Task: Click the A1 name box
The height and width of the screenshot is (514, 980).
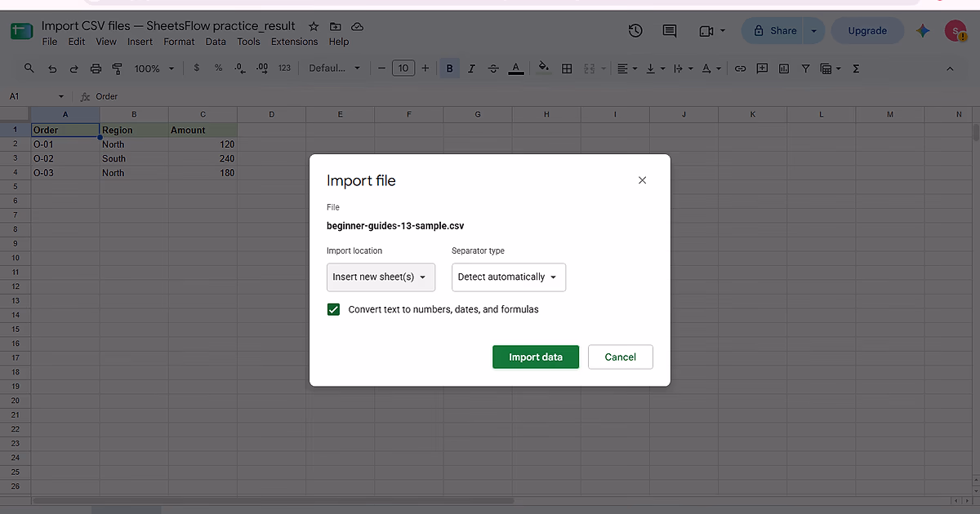Action: click(x=37, y=96)
